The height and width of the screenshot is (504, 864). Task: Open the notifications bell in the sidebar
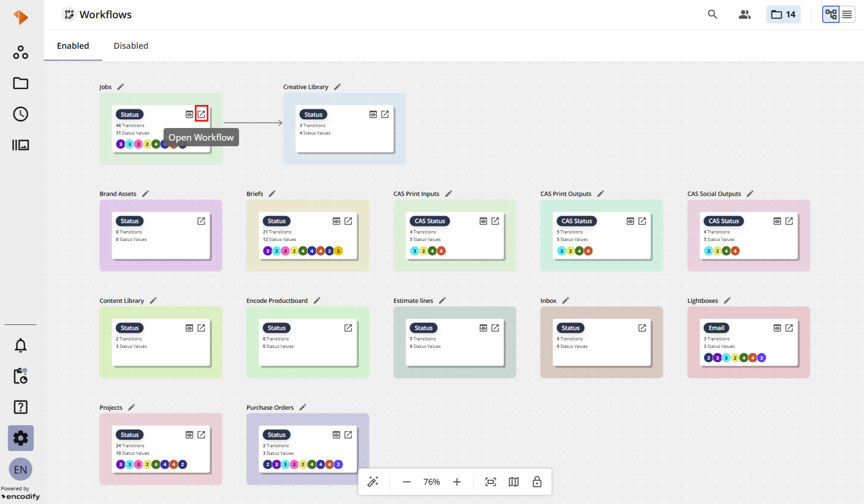click(x=21, y=346)
